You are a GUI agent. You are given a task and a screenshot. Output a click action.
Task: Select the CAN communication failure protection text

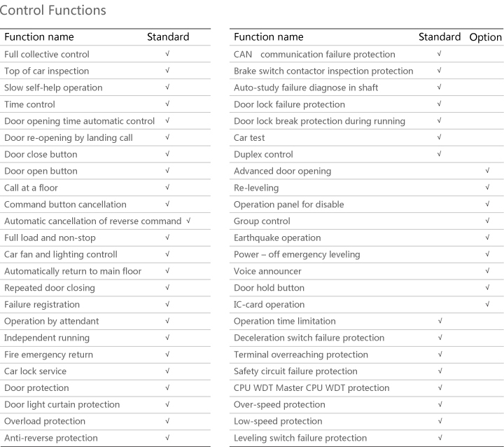[x=314, y=55]
